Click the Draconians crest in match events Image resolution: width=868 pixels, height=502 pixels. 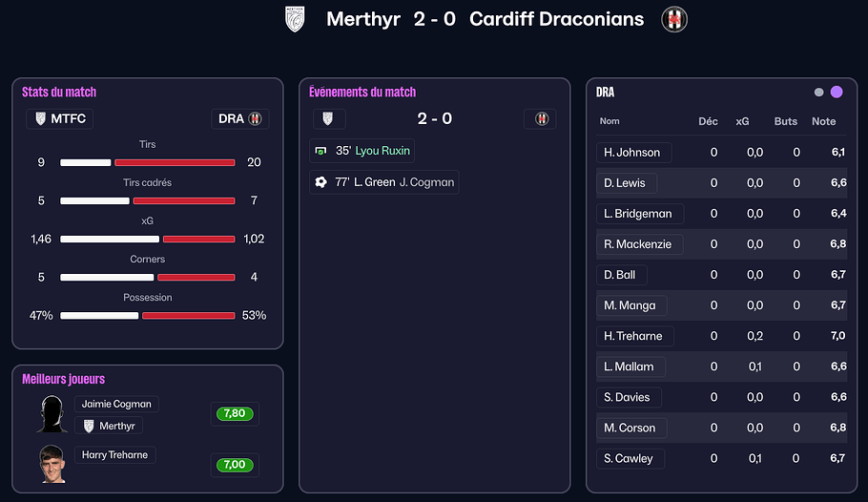coord(541,118)
